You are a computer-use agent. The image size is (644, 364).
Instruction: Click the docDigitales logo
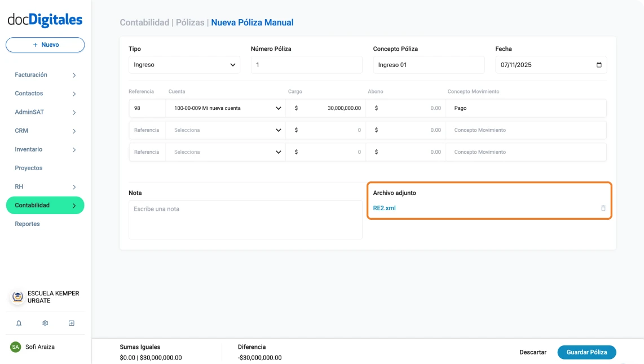pos(45,20)
